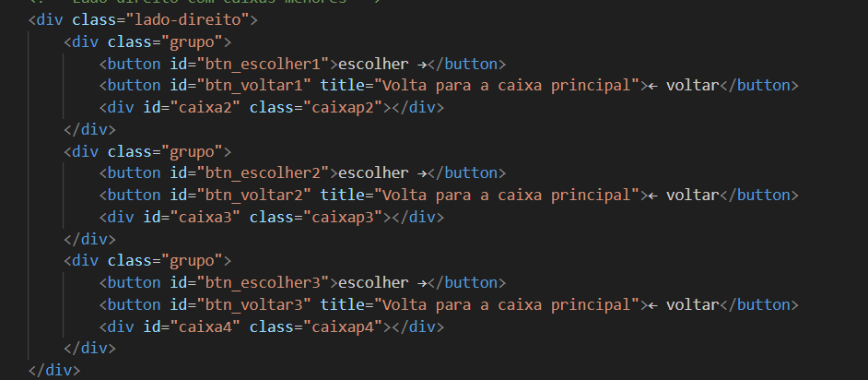
Task: Click the title text on the btn_voltar1 line
Action: pyautogui.click(x=506, y=86)
